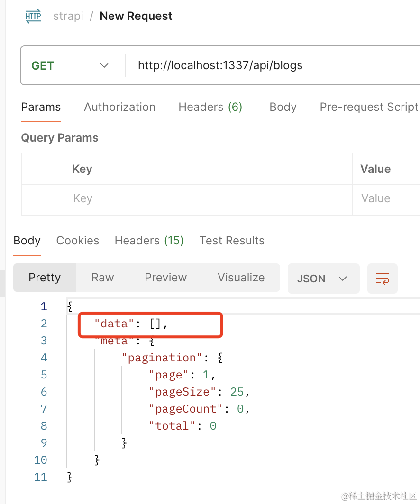Click the "pageSize": 25 line
The image size is (420, 504).
pyautogui.click(x=200, y=392)
